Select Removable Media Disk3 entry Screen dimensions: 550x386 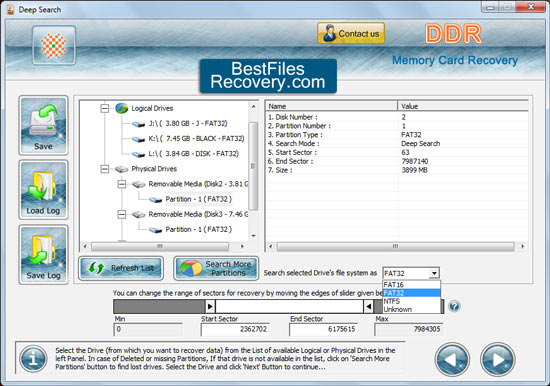198,214
